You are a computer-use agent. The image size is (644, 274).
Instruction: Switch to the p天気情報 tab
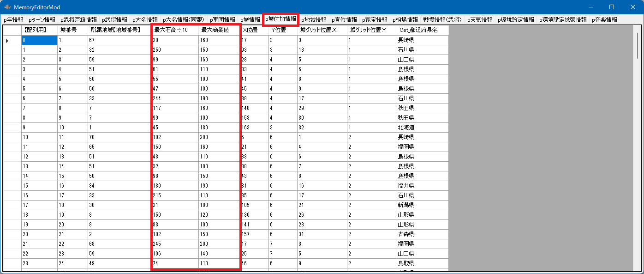point(480,20)
